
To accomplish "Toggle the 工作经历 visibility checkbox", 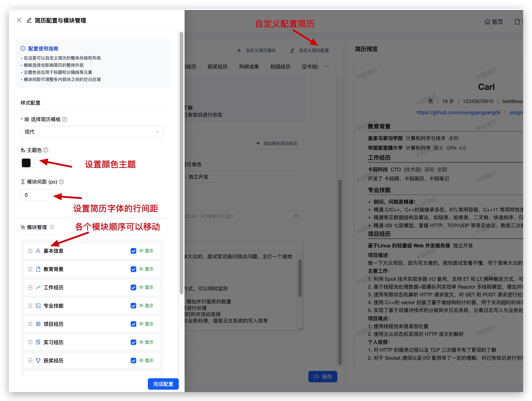I will click(133, 287).
